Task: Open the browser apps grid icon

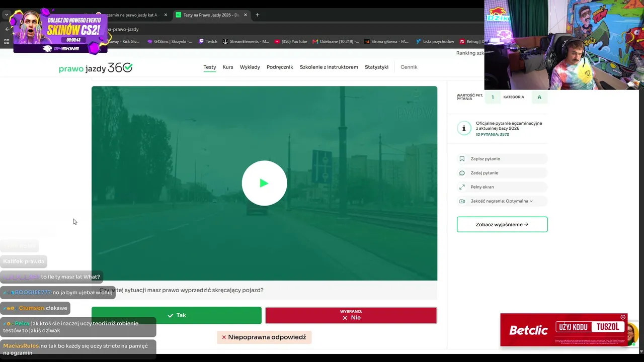Action: pyautogui.click(x=7, y=42)
